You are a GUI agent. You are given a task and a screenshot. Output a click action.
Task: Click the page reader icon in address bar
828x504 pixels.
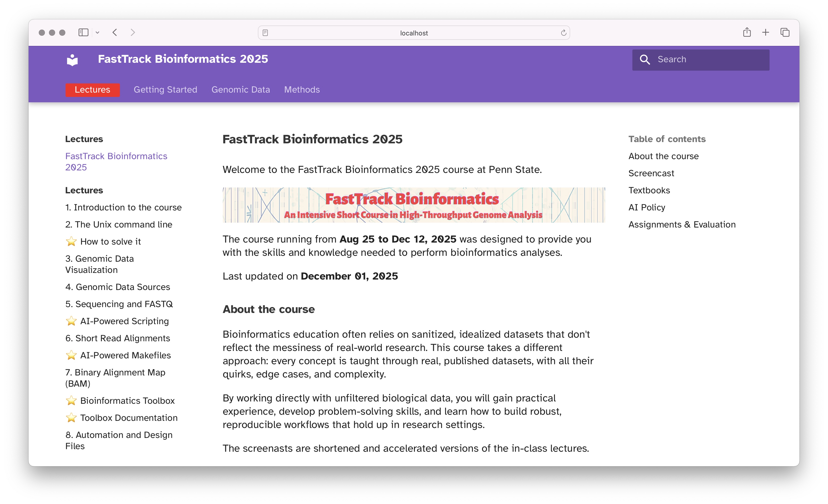pyautogui.click(x=265, y=33)
